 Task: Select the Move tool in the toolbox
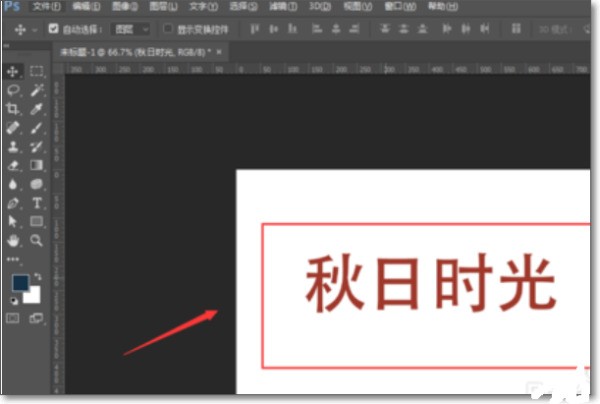(13, 71)
